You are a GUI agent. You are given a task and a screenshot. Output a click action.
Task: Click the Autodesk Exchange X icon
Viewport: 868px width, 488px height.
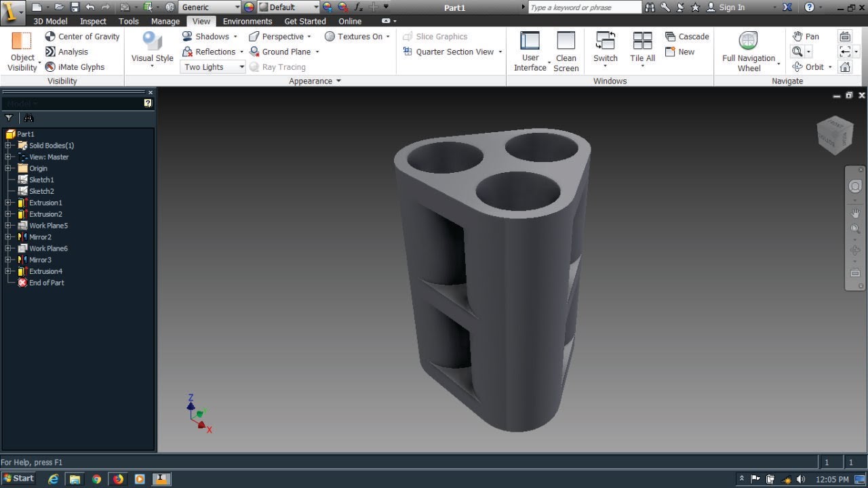click(x=787, y=7)
